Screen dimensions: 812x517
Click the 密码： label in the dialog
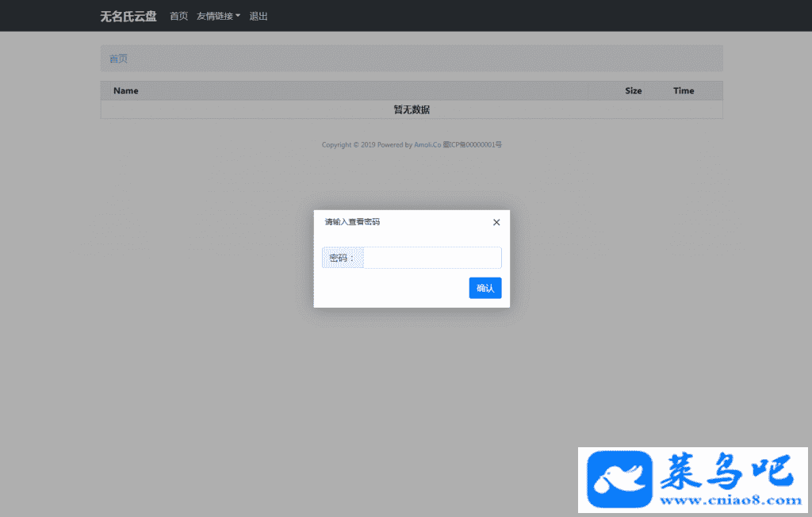click(343, 258)
